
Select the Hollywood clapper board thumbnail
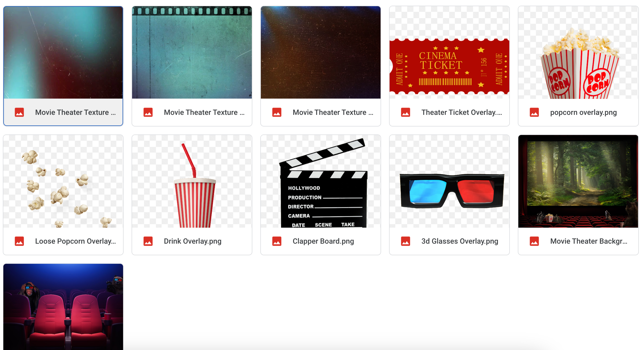(x=321, y=181)
